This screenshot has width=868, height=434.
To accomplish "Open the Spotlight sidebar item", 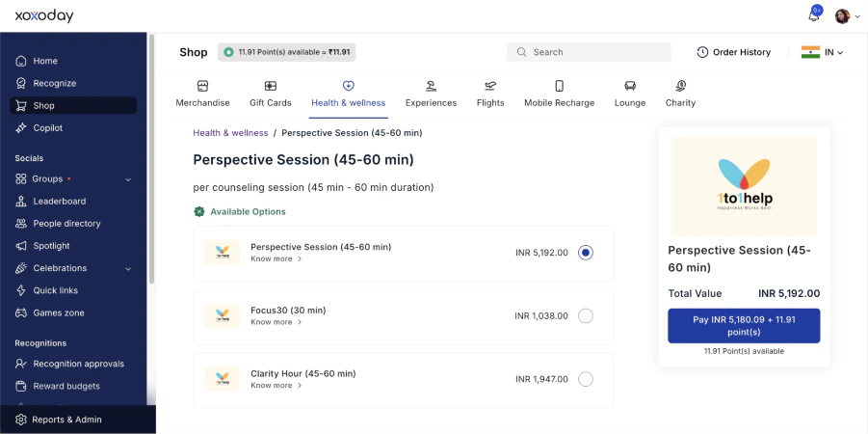I will tap(73, 246).
